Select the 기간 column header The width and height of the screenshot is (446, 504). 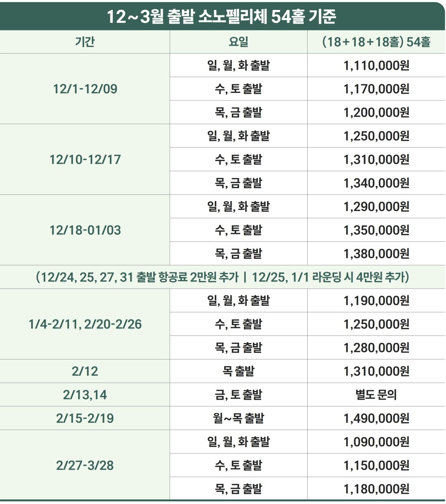[85, 42]
